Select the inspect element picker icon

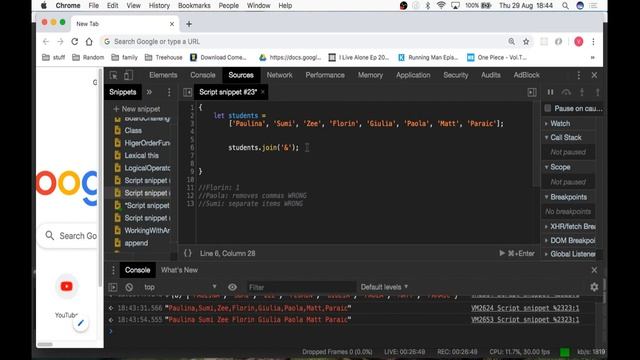[113, 75]
